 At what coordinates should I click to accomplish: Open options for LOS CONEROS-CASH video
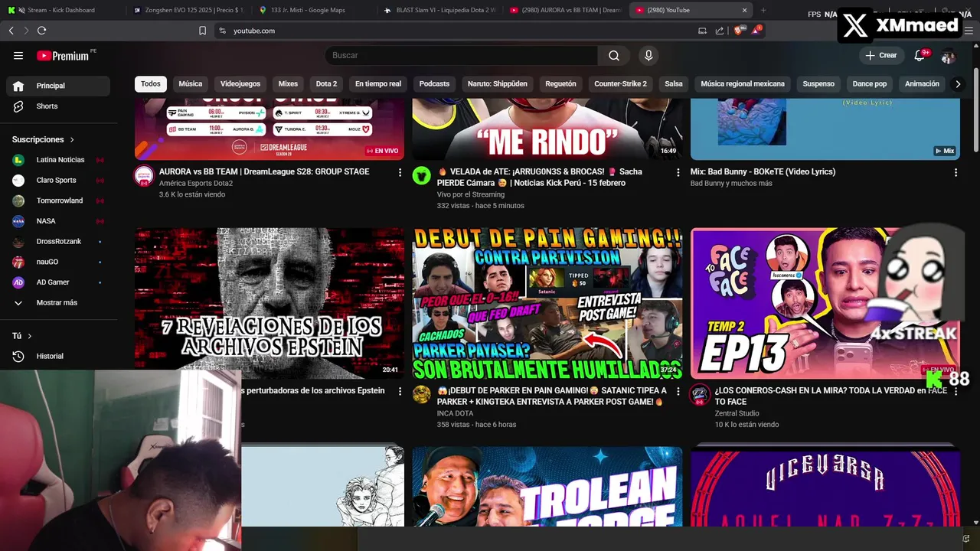pyautogui.click(x=955, y=392)
